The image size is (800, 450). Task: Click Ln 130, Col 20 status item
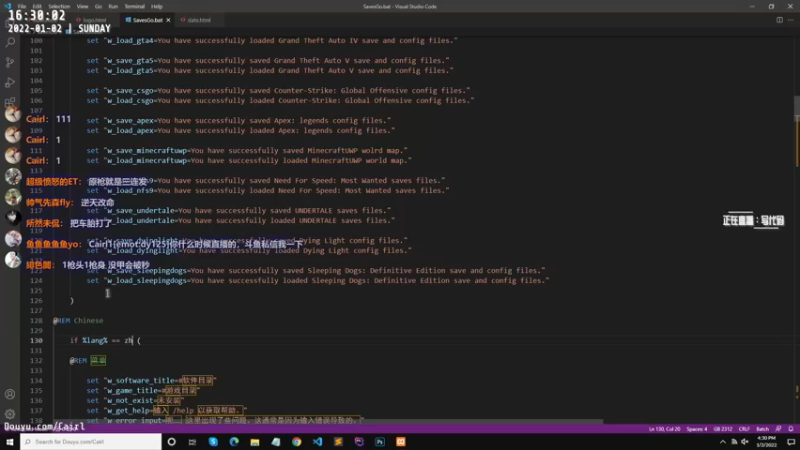pos(664,429)
